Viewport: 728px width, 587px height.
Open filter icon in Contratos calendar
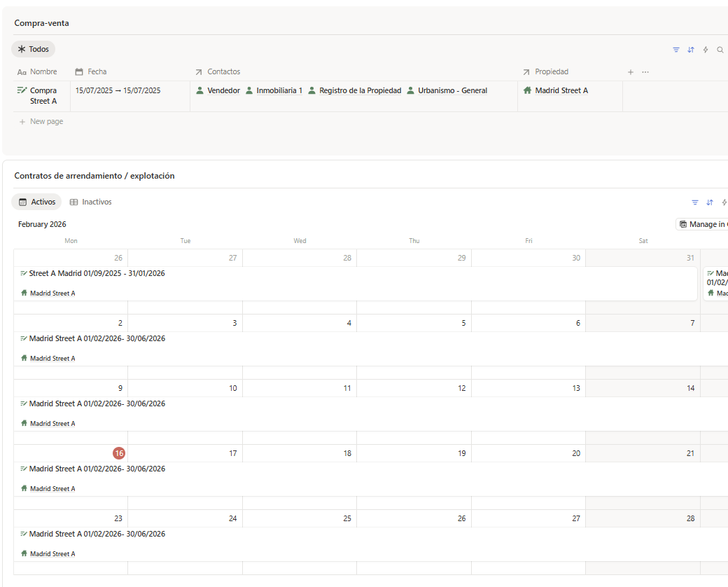pyautogui.click(x=695, y=202)
